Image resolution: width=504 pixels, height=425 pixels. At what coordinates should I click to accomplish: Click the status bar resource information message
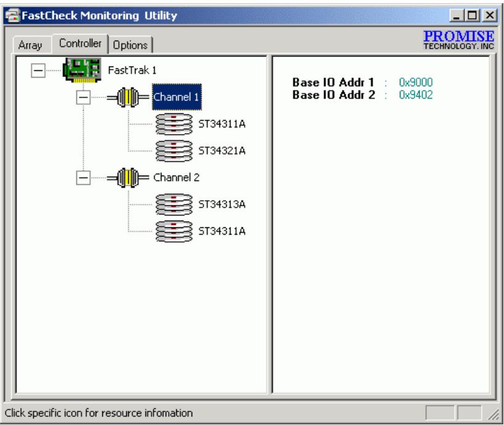(x=99, y=413)
